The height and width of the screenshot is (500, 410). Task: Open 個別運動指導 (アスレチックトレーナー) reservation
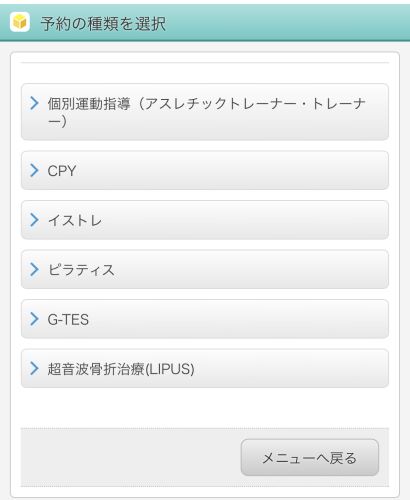coord(205,112)
